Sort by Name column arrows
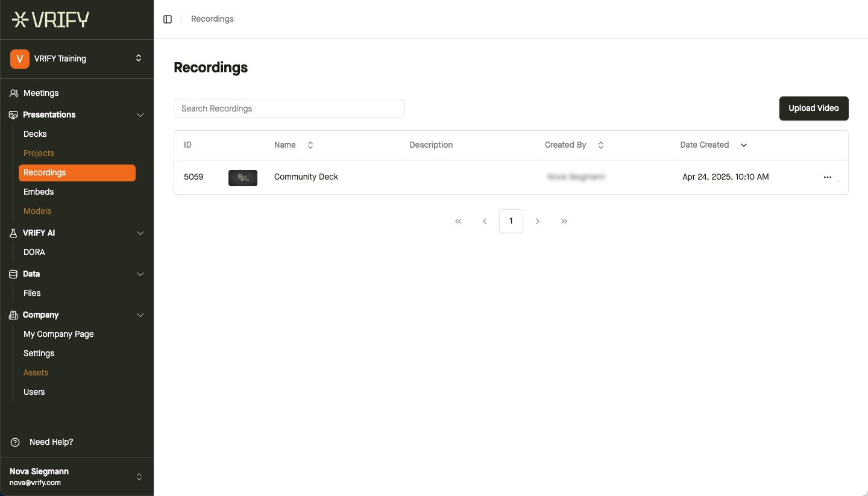Image resolution: width=868 pixels, height=496 pixels. coord(310,145)
